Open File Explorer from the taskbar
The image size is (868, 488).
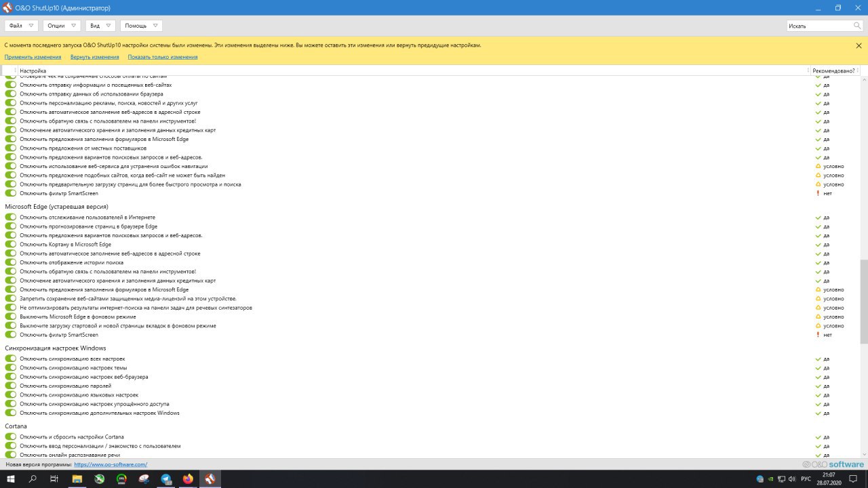point(77,479)
